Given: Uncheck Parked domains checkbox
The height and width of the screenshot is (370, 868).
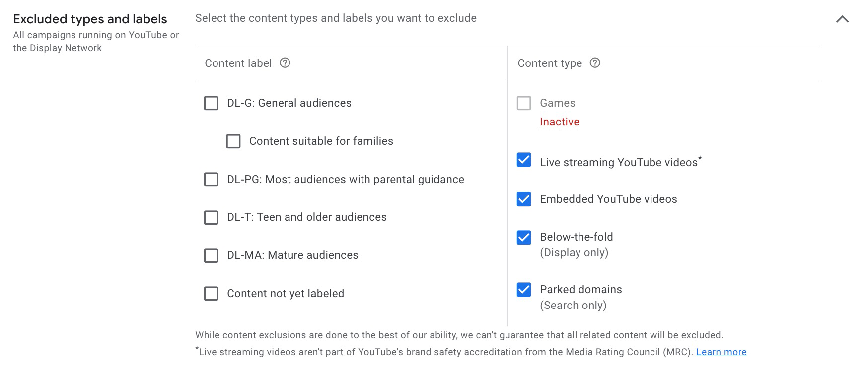Looking at the screenshot, I should (524, 289).
